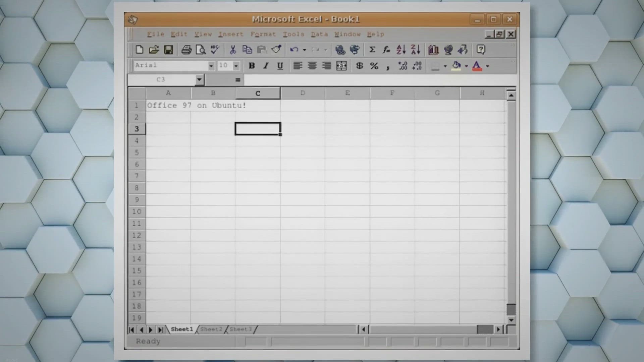Open Print Preview from the toolbar
This screenshot has width=644, height=362.
[x=201, y=50]
